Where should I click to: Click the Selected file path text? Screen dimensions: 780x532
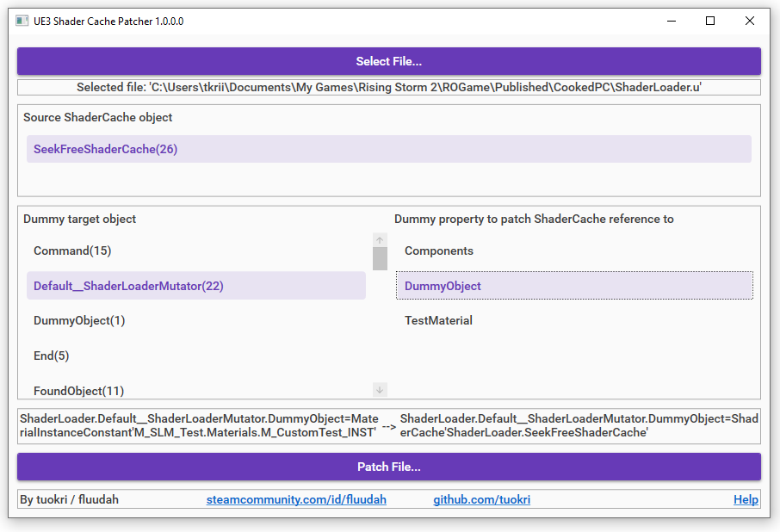pyautogui.click(x=389, y=88)
